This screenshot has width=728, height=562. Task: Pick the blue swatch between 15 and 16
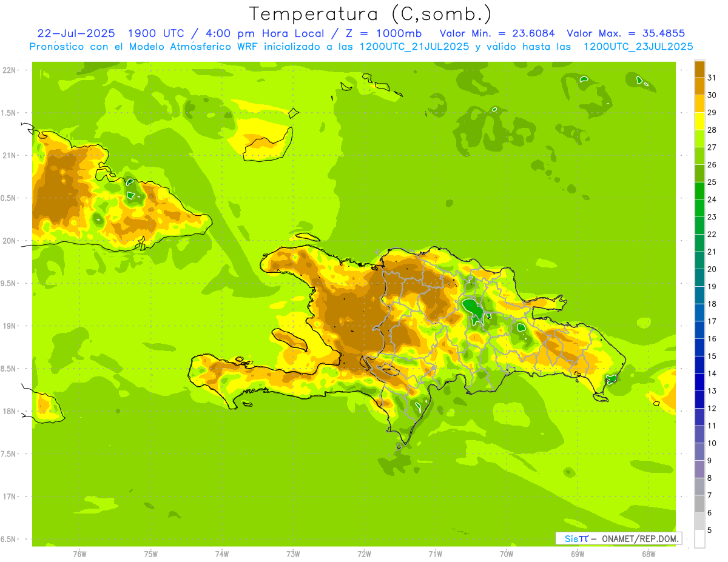699,347
